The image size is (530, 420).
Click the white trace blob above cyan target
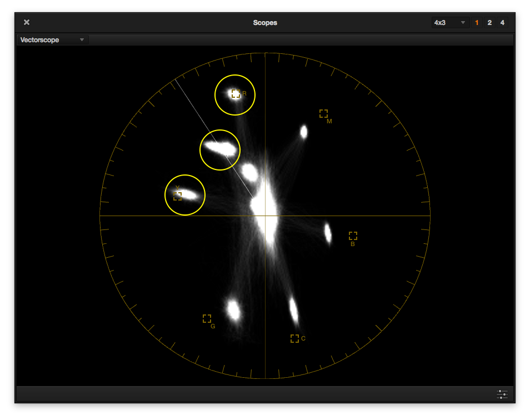pyautogui.click(x=293, y=310)
